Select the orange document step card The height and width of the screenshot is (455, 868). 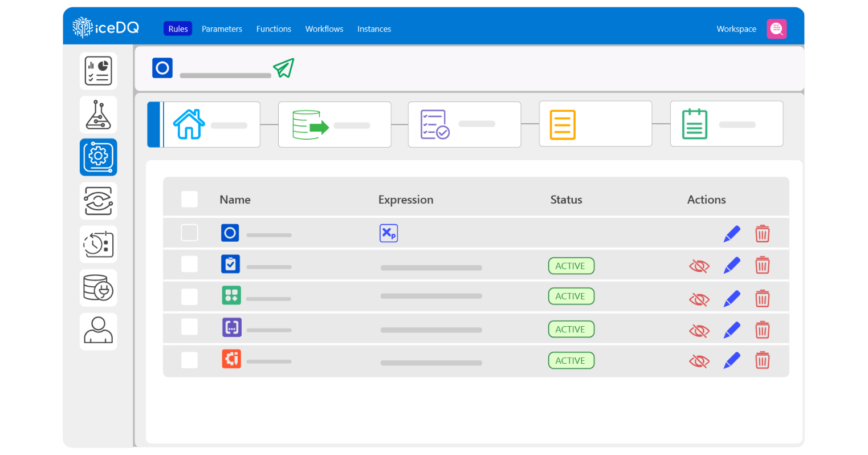(x=596, y=124)
